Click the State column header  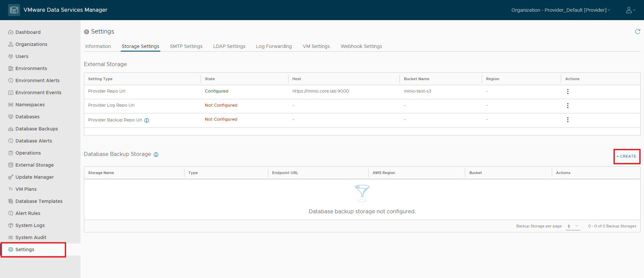coord(210,79)
